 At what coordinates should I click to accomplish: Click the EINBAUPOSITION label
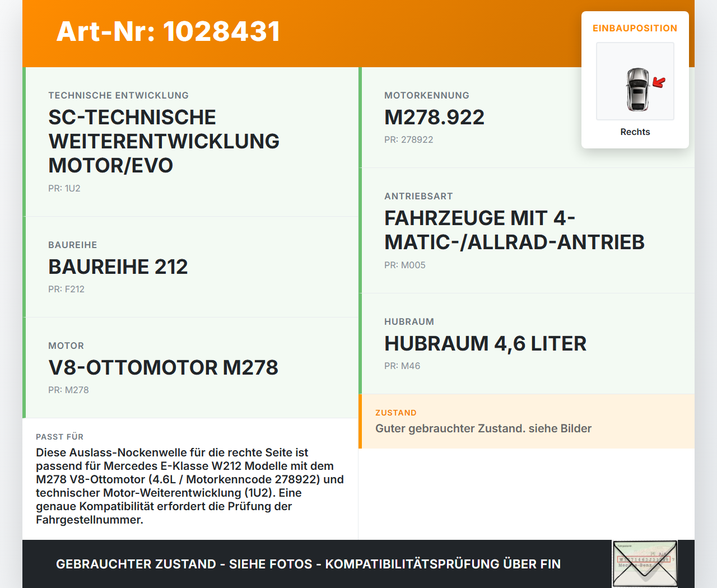click(635, 28)
